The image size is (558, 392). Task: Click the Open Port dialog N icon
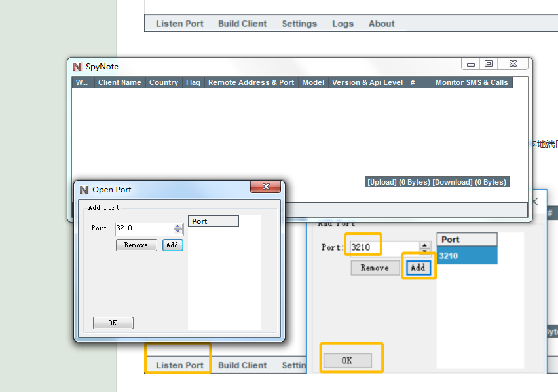point(84,190)
